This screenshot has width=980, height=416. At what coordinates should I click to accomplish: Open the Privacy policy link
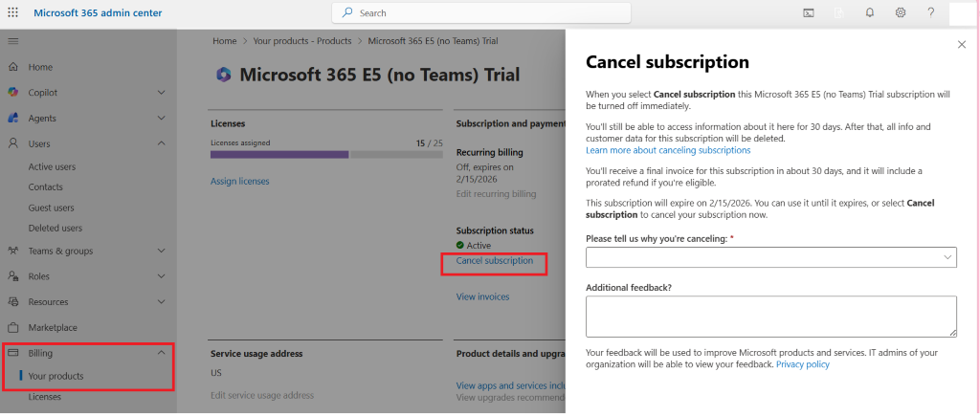pyautogui.click(x=803, y=364)
